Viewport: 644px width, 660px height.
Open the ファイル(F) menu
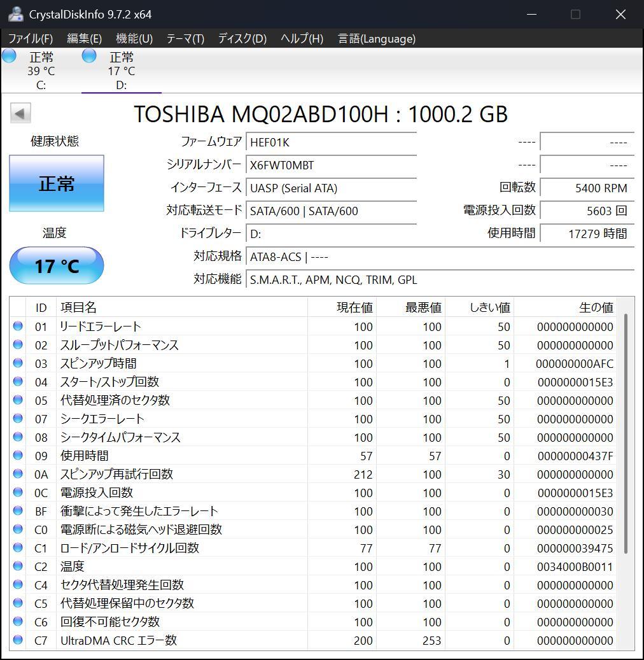[31, 39]
